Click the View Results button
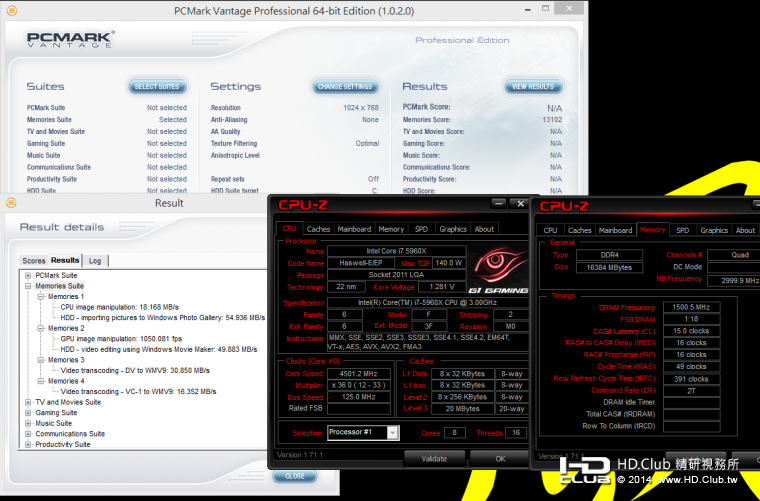The width and height of the screenshot is (760, 501). 532,87
